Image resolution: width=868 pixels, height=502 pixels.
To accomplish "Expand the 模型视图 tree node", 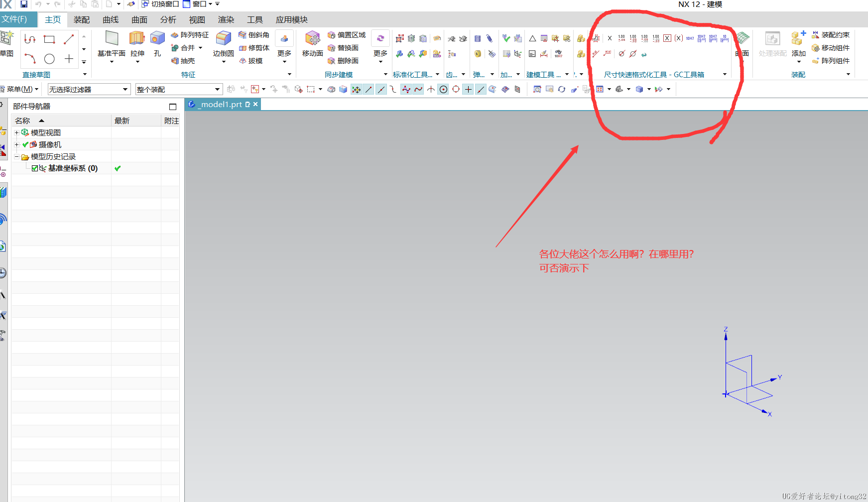I will 16,132.
